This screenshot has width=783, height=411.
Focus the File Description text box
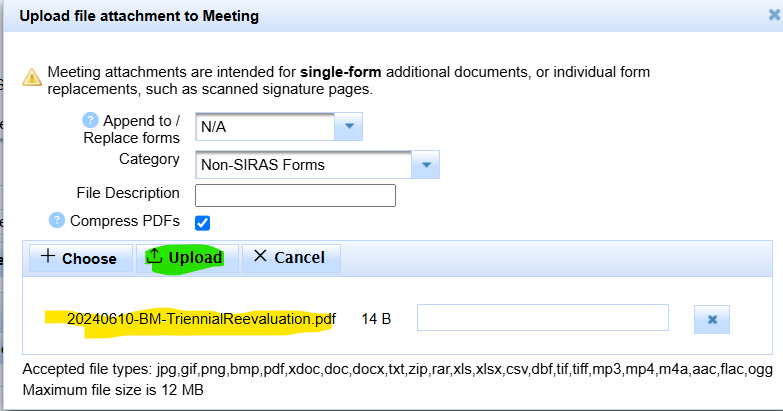pos(295,195)
